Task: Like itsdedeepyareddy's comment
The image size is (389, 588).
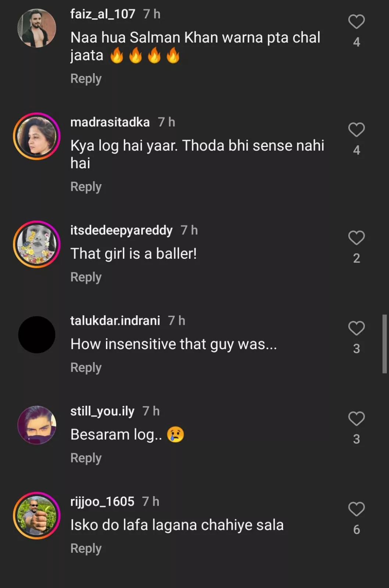Action: point(356,238)
